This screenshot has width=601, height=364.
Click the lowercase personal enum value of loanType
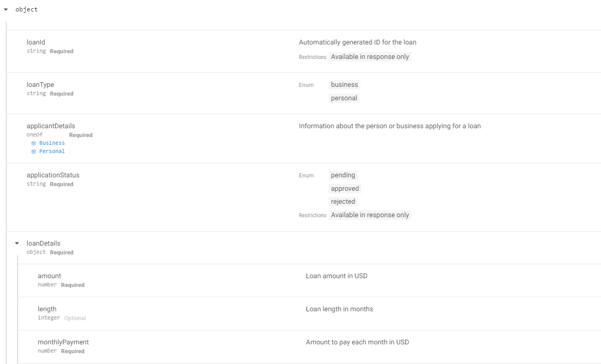[344, 98]
